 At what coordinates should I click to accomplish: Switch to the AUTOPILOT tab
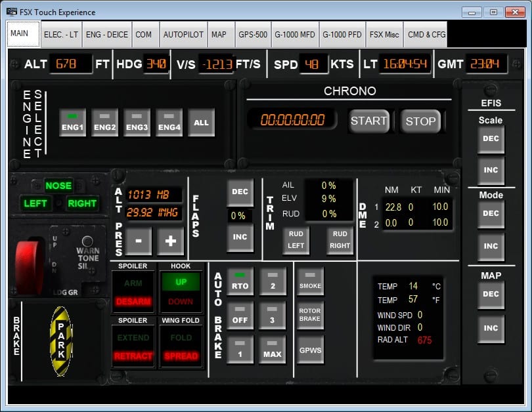click(183, 35)
